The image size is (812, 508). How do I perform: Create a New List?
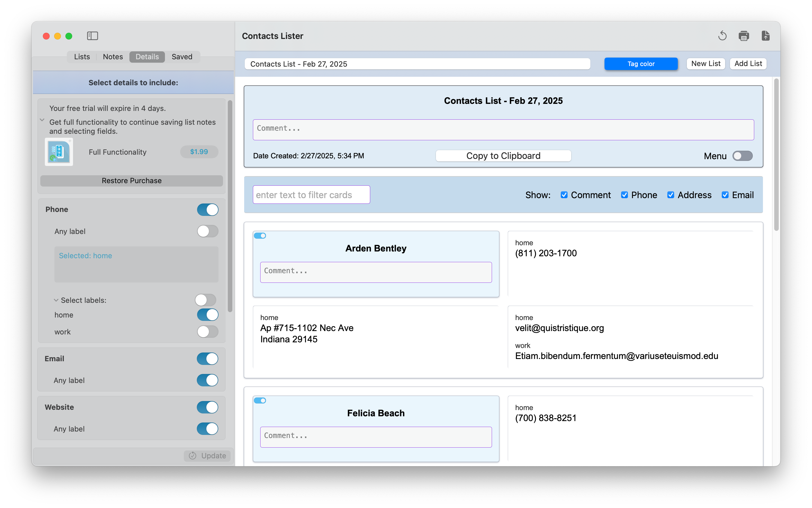[x=706, y=63]
